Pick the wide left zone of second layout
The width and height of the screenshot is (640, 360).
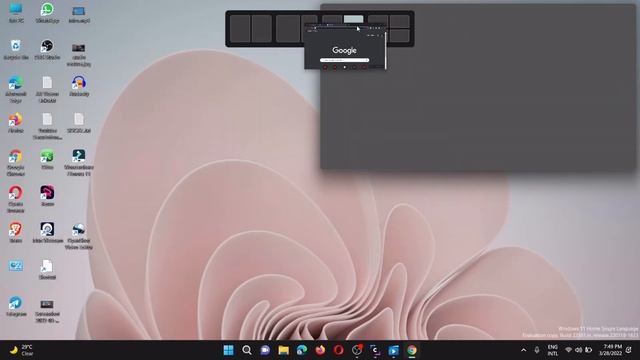pyautogui.click(x=288, y=29)
